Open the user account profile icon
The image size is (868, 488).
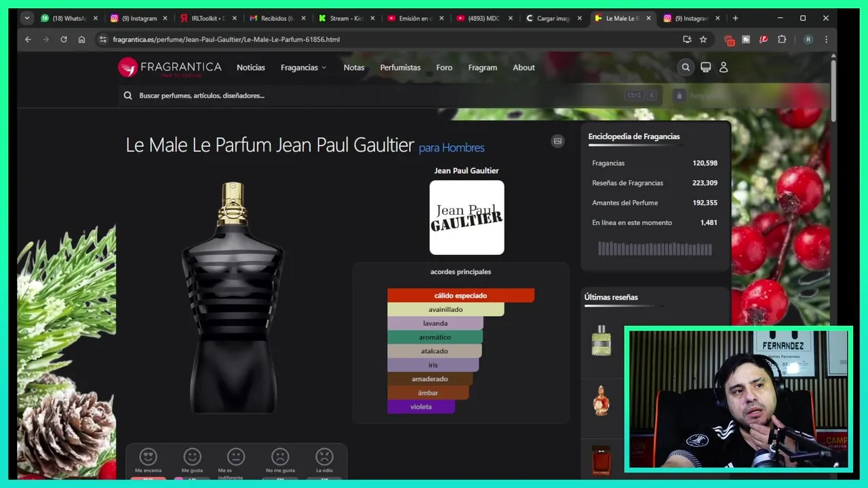724,67
